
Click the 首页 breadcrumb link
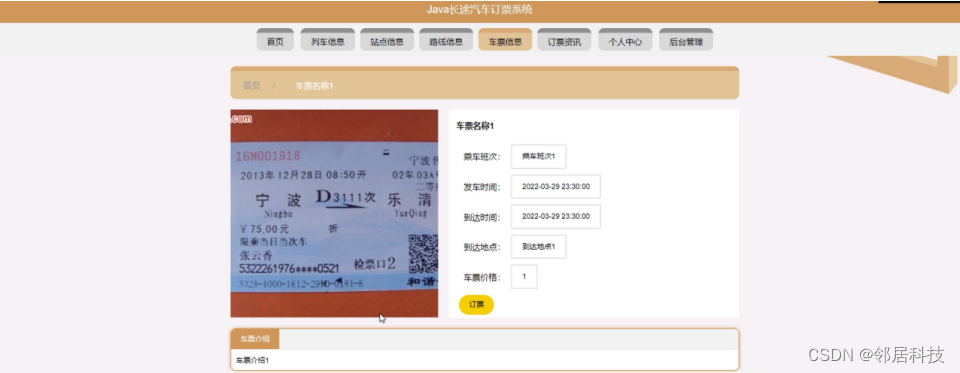coord(252,86)
